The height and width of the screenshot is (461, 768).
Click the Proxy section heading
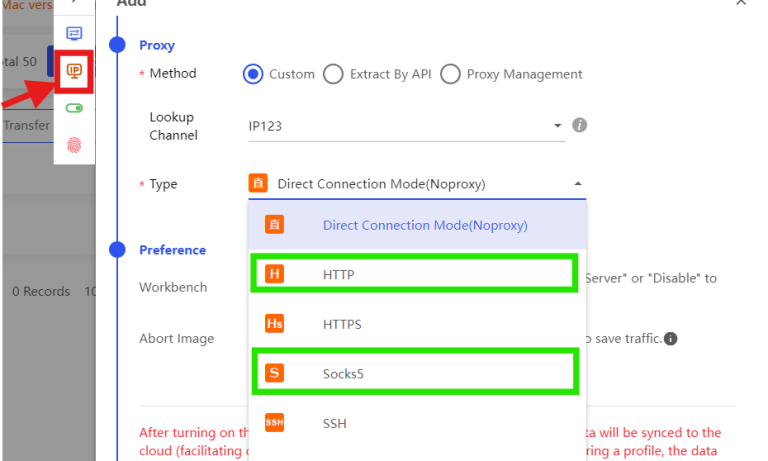157,45
